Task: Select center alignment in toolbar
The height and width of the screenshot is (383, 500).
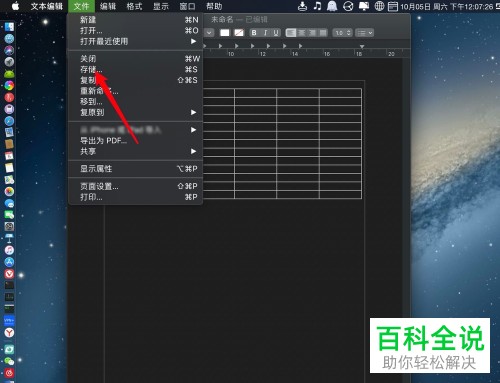Action: (301, 33)
